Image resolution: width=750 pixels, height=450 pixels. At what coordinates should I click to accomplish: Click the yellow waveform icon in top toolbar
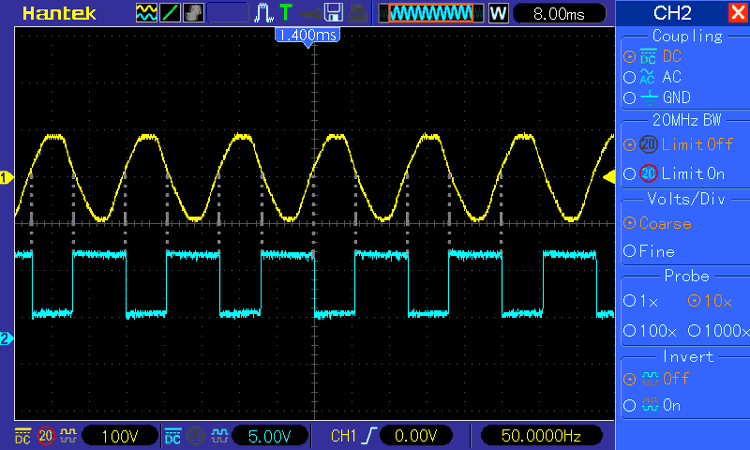[146, 13]
